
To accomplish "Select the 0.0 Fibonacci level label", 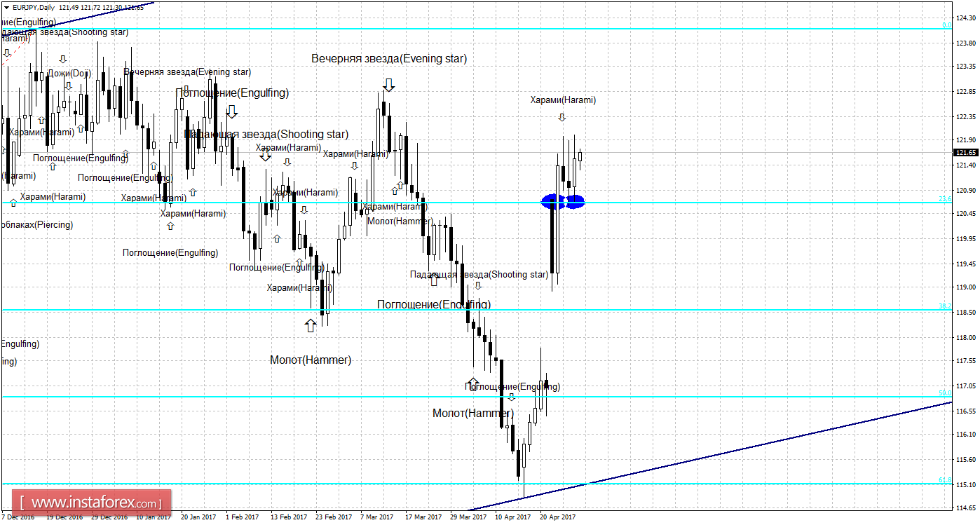I will coord(946,25).
